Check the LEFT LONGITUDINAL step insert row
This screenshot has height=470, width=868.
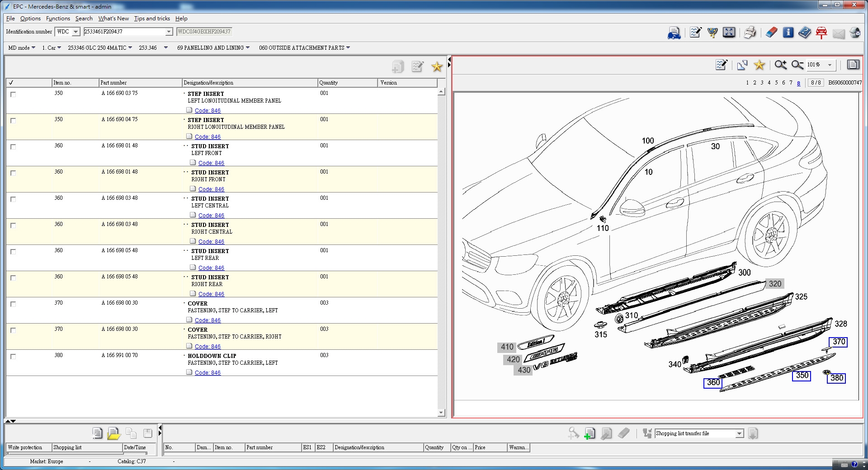tap(13, 94)
